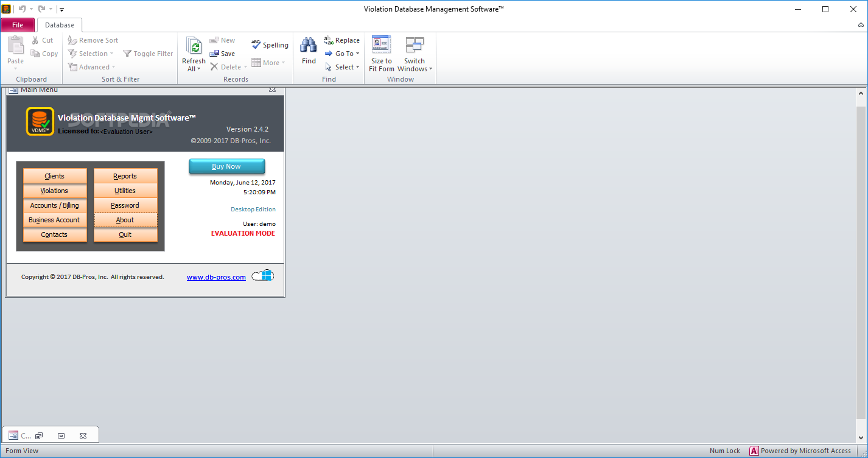
Task: Open Accounts / Billing
Action: tap(55, 205)
